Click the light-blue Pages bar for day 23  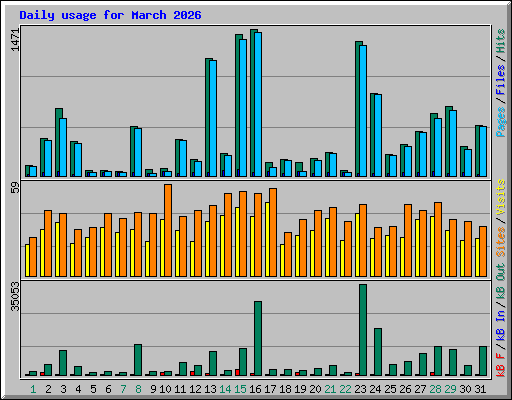click(363, 111)
